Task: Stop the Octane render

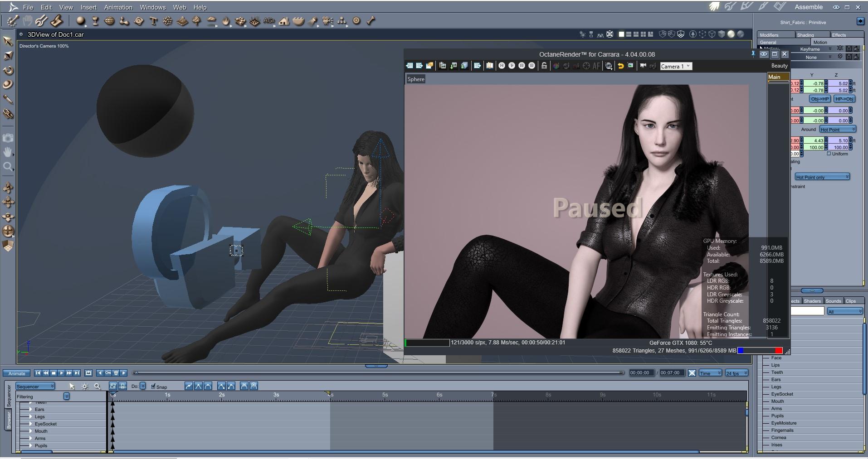Action: point(532,66)
